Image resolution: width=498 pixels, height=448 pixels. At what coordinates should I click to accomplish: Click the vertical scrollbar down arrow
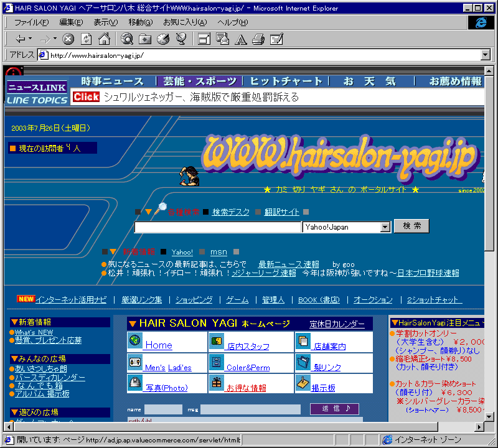489,417
